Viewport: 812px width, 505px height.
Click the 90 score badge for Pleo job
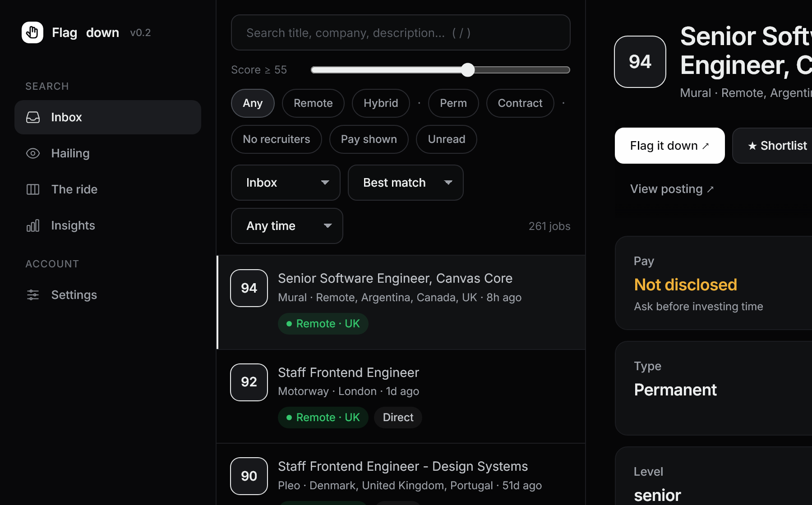click(249, 476)
